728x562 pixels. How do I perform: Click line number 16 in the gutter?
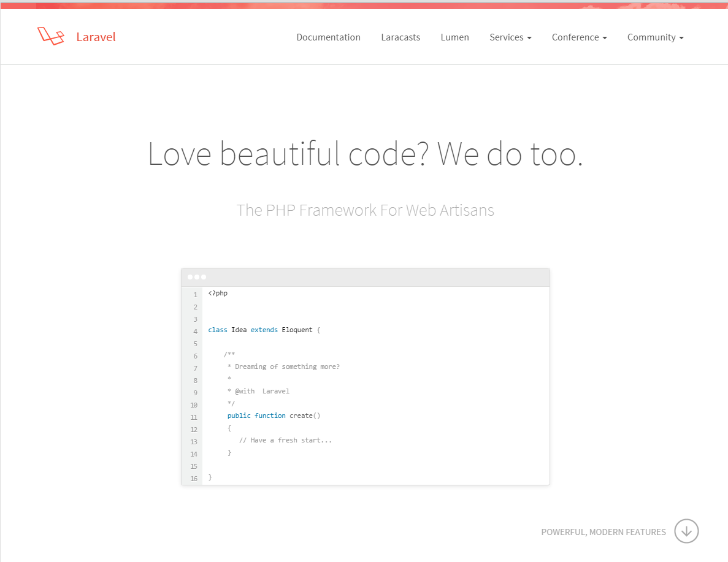coord(194,479)
